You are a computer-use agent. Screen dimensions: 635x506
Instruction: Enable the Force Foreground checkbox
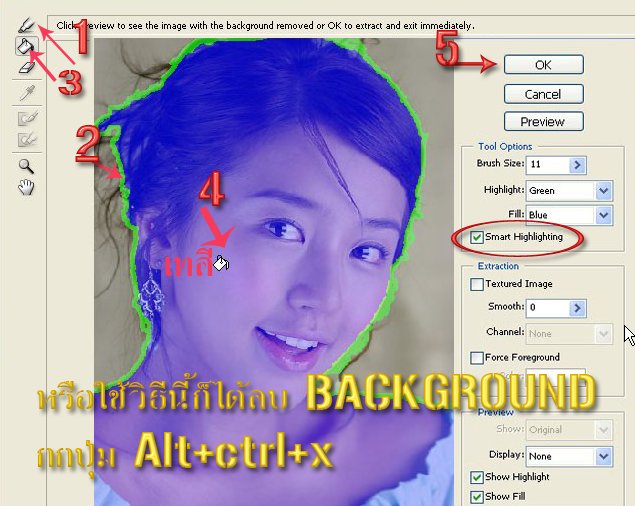477,358
